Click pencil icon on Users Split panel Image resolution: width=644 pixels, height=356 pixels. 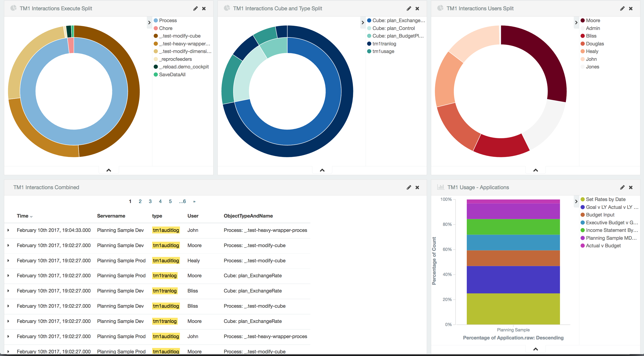tap(622, 8)
